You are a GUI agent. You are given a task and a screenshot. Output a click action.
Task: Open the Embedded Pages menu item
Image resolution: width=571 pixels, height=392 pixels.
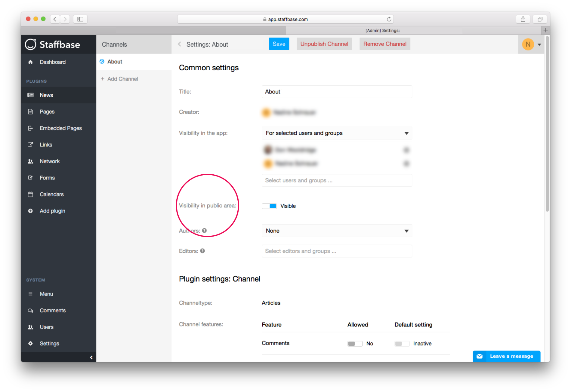[59, 128]
